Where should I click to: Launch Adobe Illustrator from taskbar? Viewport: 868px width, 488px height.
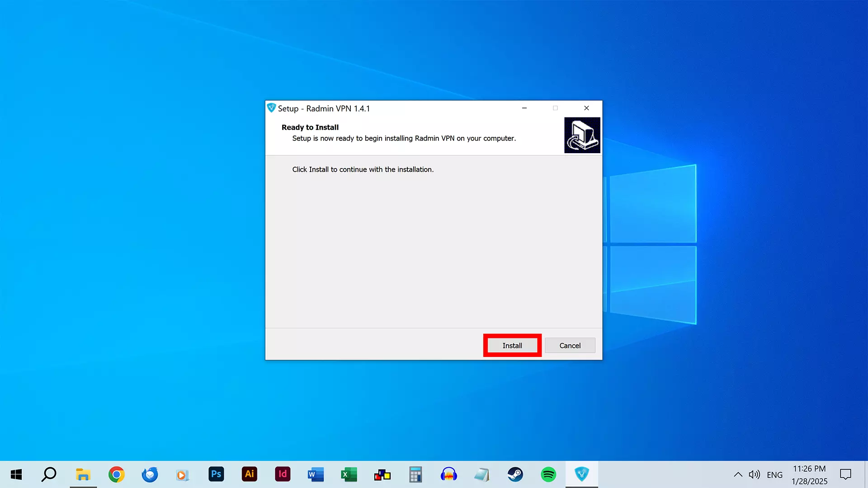[x=249, y=474]
